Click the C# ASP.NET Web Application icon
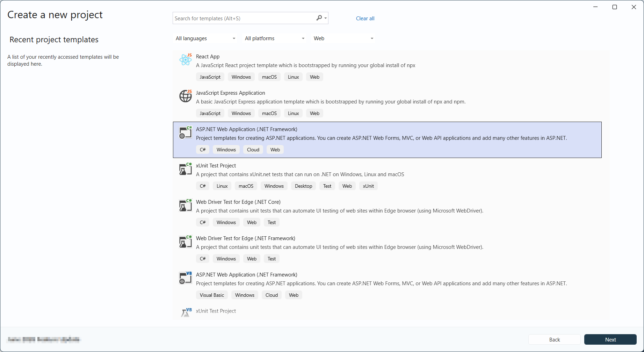The height and width of the screenshot is (352, 644). pos(186,132)
